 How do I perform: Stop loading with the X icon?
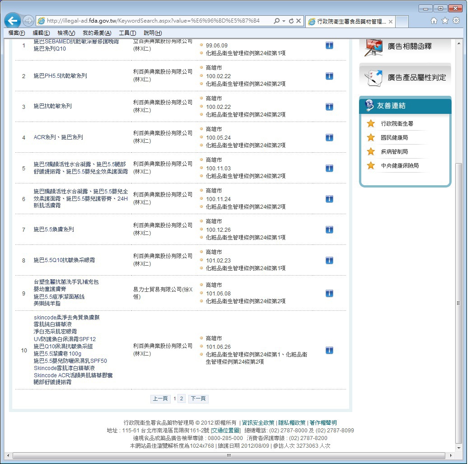(x=299, y=21)
